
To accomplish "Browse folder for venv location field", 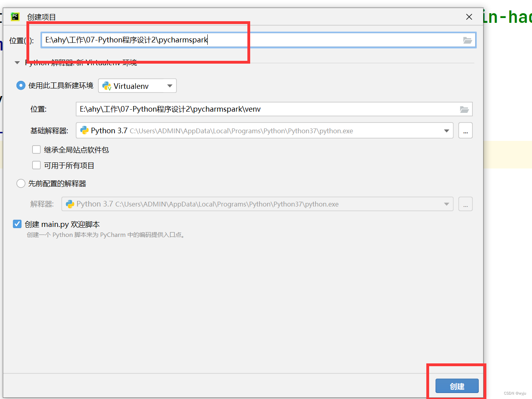I will (464, 109).
